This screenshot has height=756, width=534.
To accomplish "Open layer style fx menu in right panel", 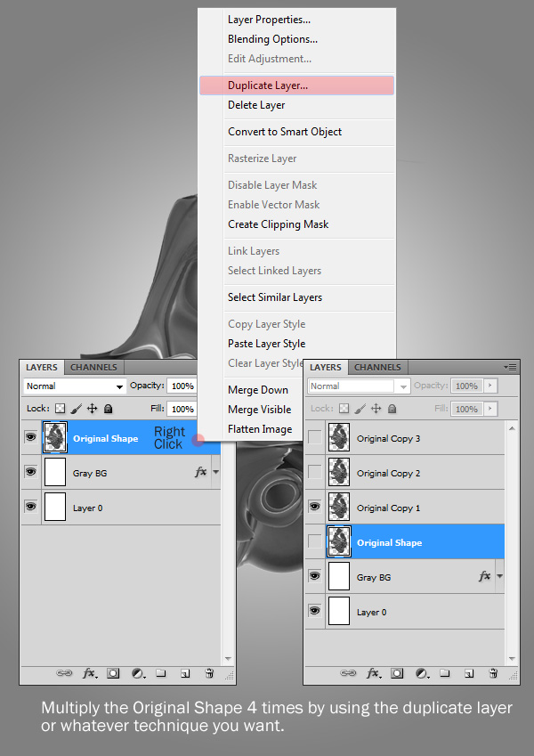I will [374, 674].
